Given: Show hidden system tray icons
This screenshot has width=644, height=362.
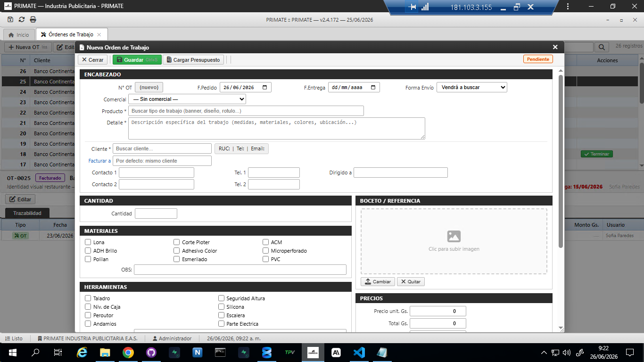Looking at the screenshot, I should (544, 352).
